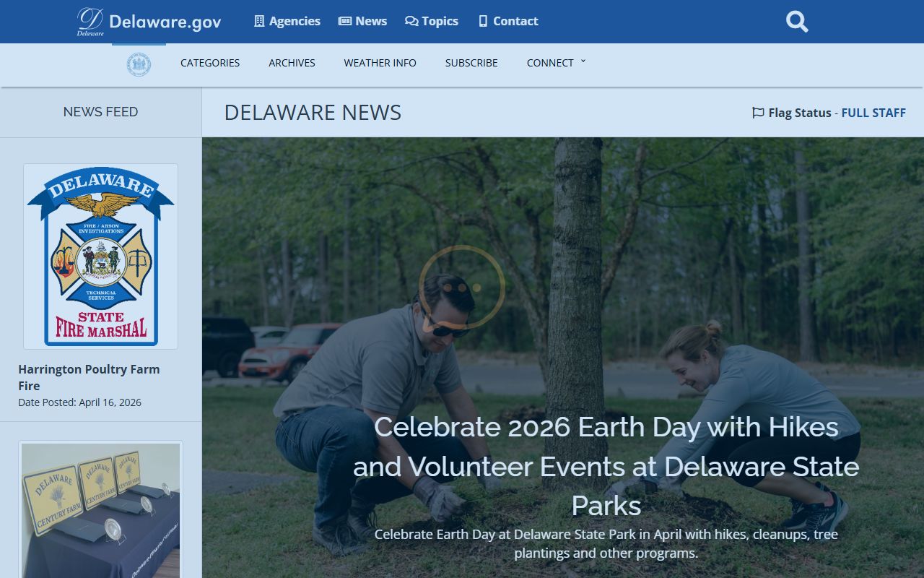Image resolution: width=924 pixels, height=578 pixels.
Task: Open the Topics menu
Action: pyautogui.click(x=432, y=21)
